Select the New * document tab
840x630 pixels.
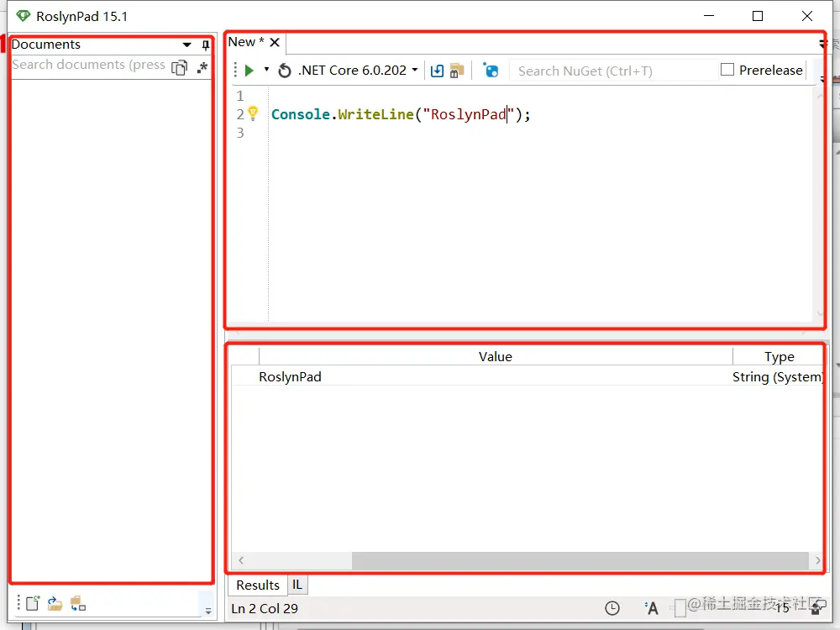[x=246, y=42]
